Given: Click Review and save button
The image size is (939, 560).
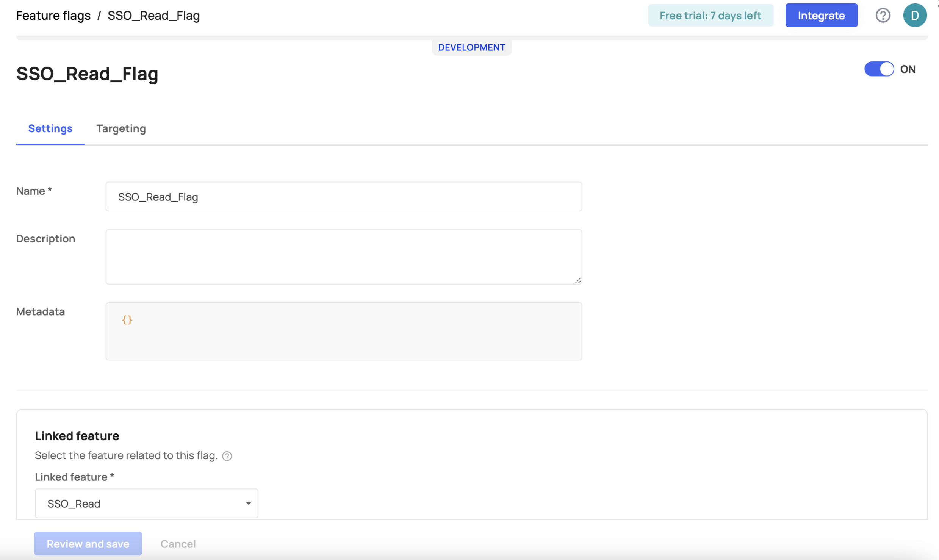Looking at the screenshot, I should [x=88, y=543].
